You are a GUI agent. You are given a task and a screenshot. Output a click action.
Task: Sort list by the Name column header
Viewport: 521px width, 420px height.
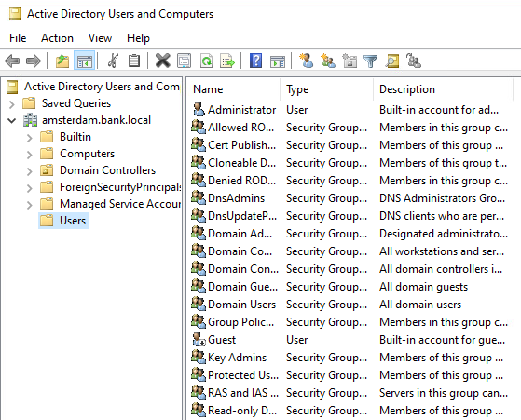click(x=233, y=89)
